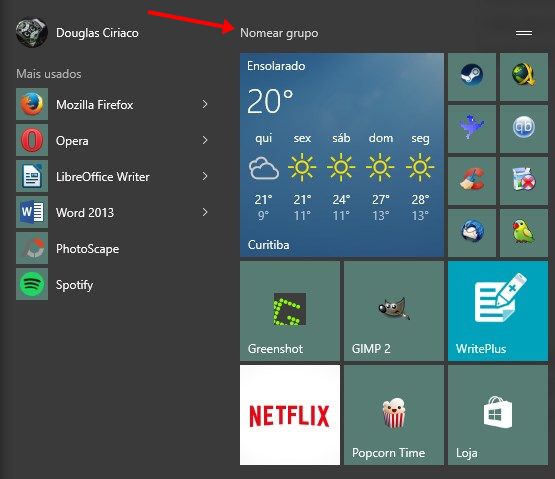The height and width of the screenshot is (479, 555).
Task: Open the blue bird app tile
Action: [x=472, y=129]
